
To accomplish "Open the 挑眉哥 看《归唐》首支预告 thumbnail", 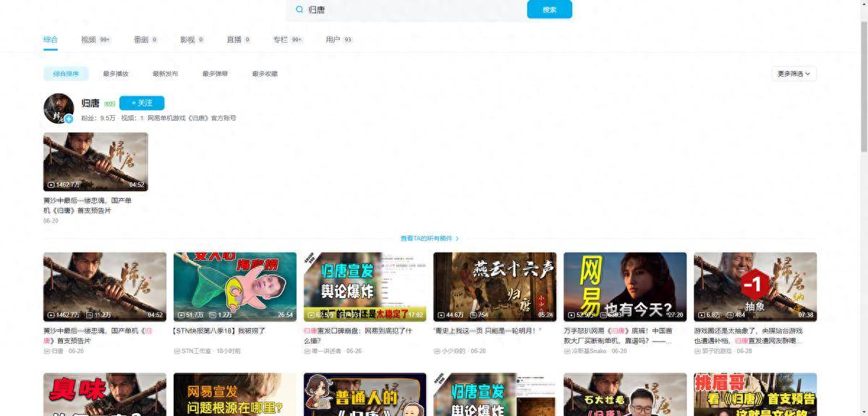I will pyautogui.click(x=755, y=394).
